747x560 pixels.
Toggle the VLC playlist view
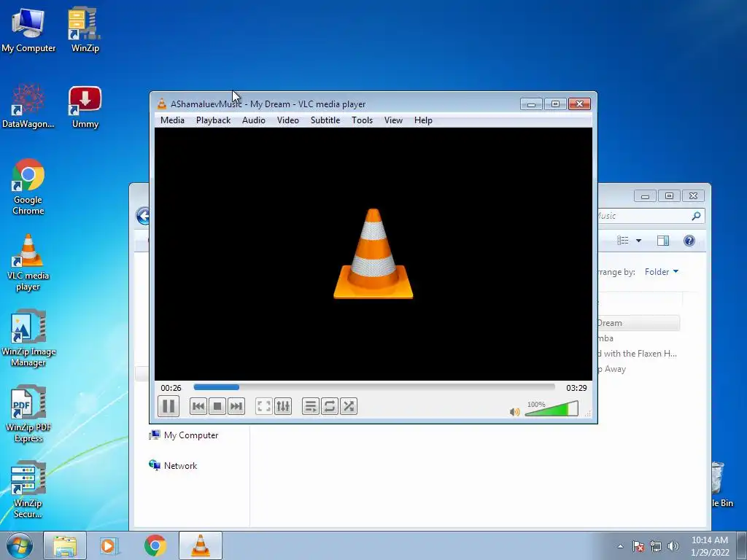pyautogui.click(x=311, y=406)
